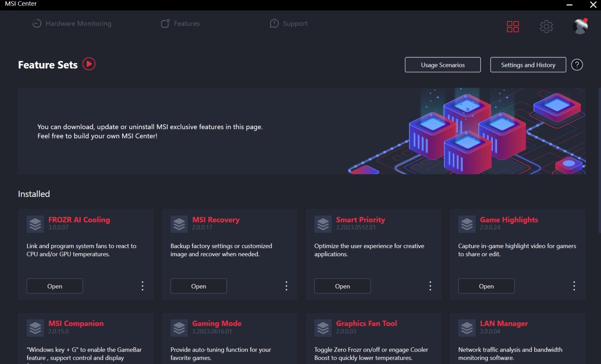Click the help question mark icon
Image resolution: width=601 pixels, height=364 pixels.
click(x=577, y=65)
